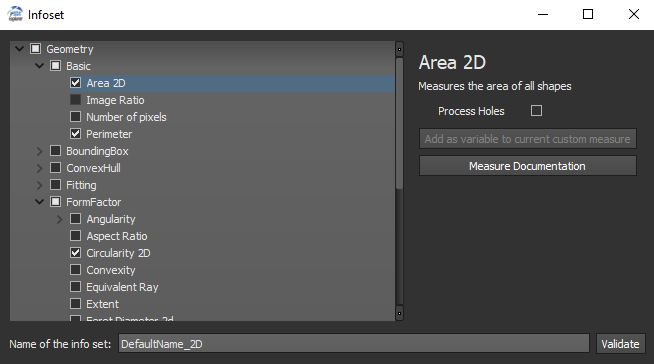This screenshot has width=654, height=364.
Task: Select the Extent row label
Action: click(103, 304)
